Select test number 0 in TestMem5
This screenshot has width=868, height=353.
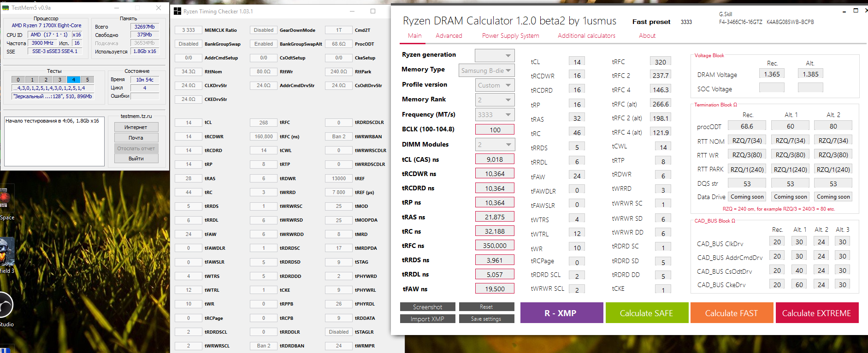point(18,80)
